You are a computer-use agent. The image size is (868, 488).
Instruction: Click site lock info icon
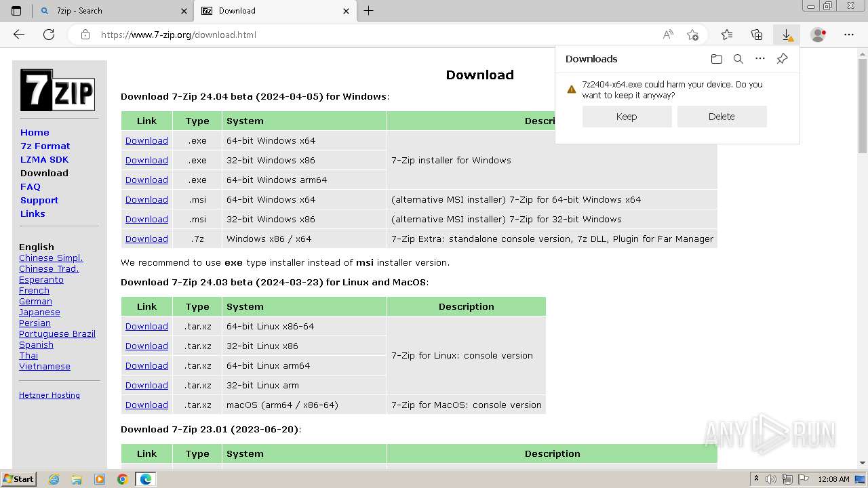(85, 35)
